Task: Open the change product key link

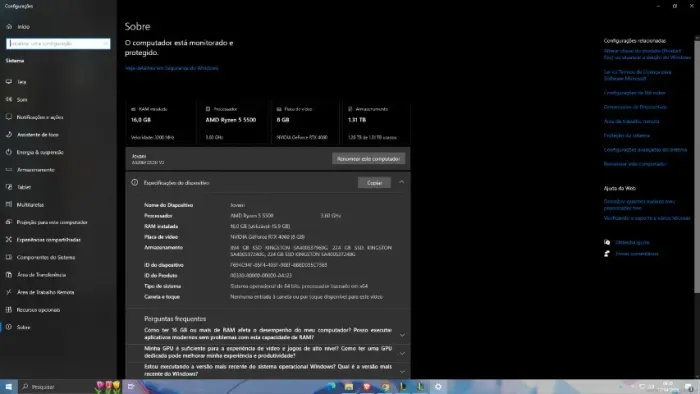Action: coord(647,54)
